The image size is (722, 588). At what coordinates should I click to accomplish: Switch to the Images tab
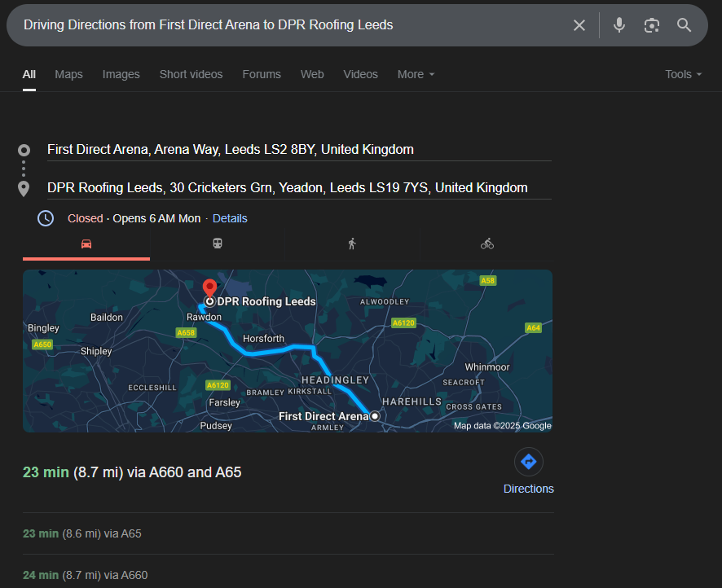[x=121, y=75]
